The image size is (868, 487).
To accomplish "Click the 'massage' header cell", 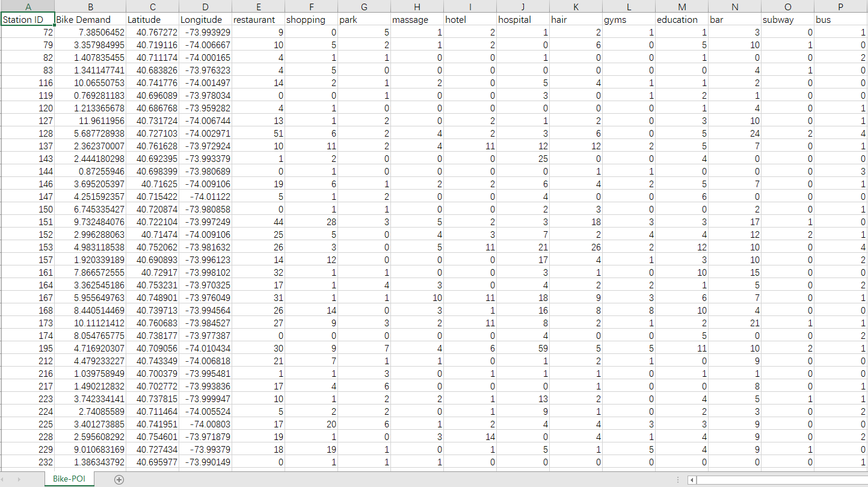I will pos(417,19).
